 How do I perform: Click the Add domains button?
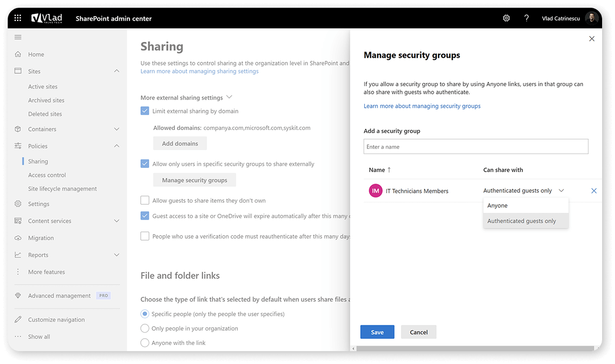(x=180, y=143)
